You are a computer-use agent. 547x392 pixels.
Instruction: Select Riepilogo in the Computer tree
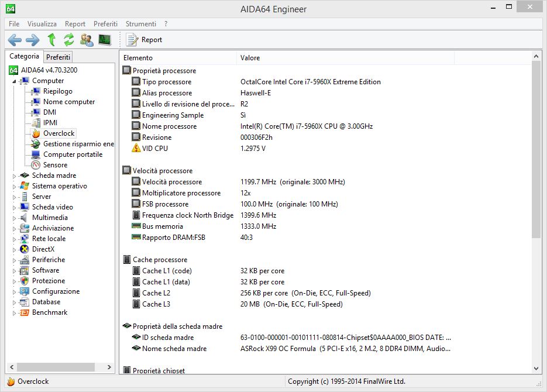[57, 91]
